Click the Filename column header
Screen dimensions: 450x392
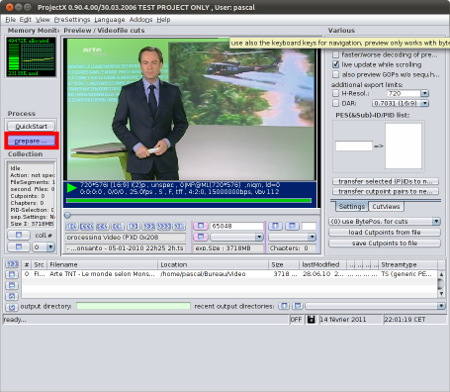(102, 265)
